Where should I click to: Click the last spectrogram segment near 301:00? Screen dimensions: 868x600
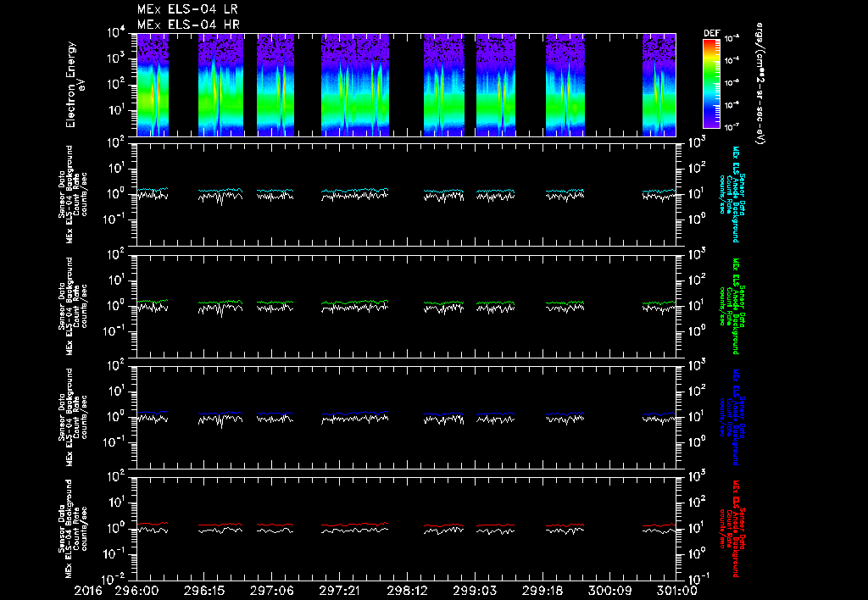[659, 85]
